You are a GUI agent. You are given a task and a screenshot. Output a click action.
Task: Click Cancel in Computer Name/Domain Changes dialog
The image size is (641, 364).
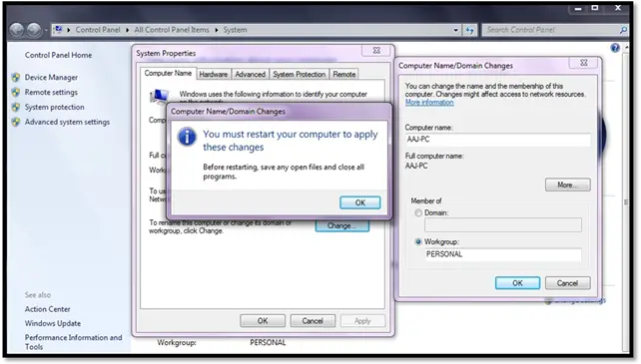click(x=567, y=283)
